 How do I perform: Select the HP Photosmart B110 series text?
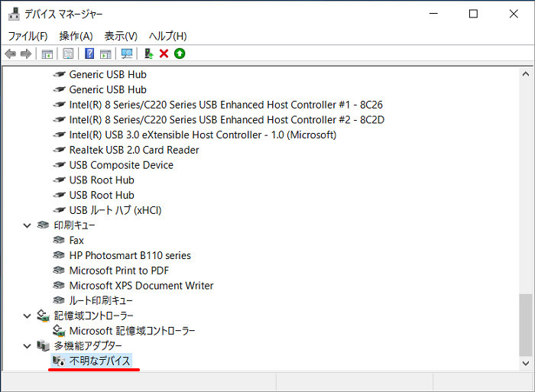point(130,255)
